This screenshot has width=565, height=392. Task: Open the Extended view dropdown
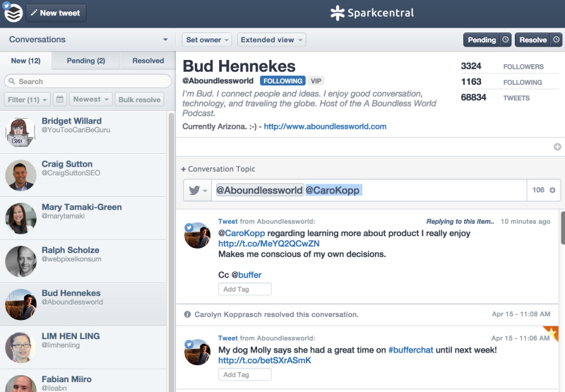[x=271, y=40]
